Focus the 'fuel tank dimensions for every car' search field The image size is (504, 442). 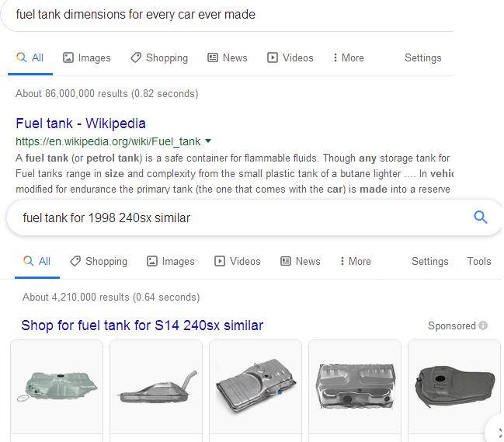pyautogui.click(x=227, y=15)
